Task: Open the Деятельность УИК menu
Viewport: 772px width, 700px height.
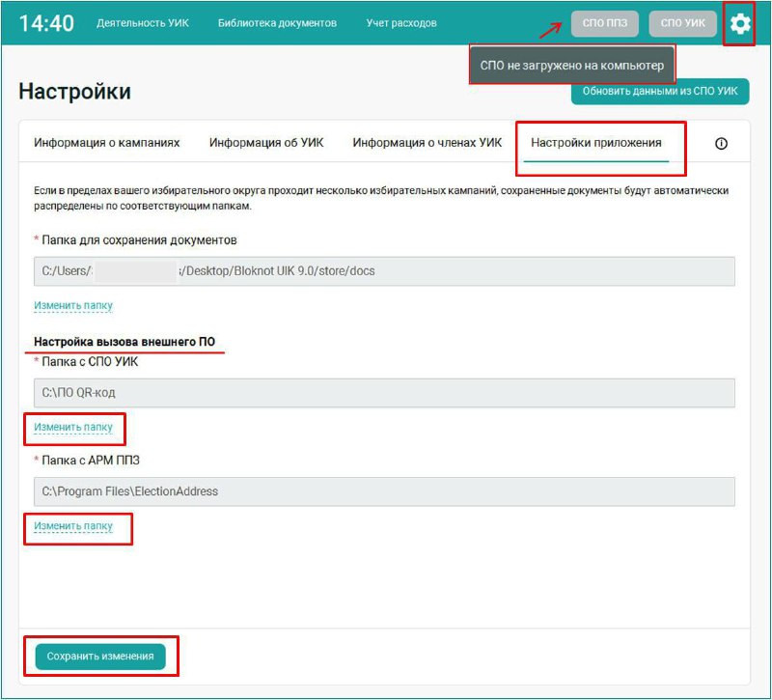Action: coord(143,23)
